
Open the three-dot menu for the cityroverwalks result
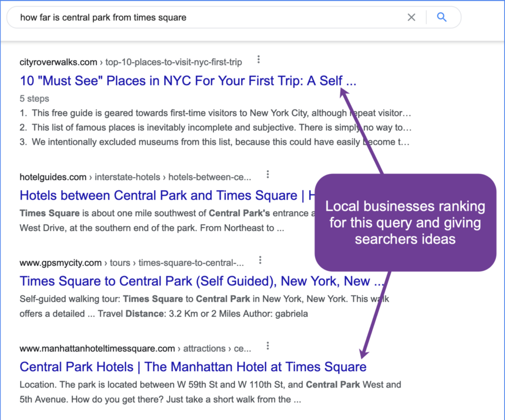click(259, 59)
